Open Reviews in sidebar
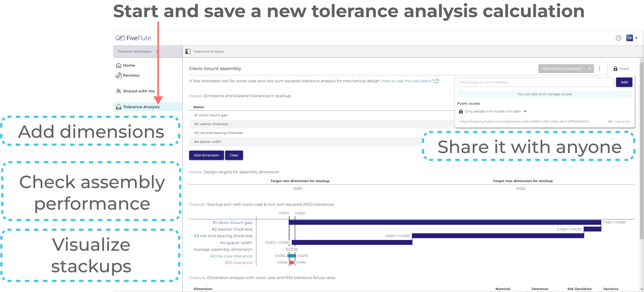The width and height of the screenshot is (644, 292). tap(148, 75)
